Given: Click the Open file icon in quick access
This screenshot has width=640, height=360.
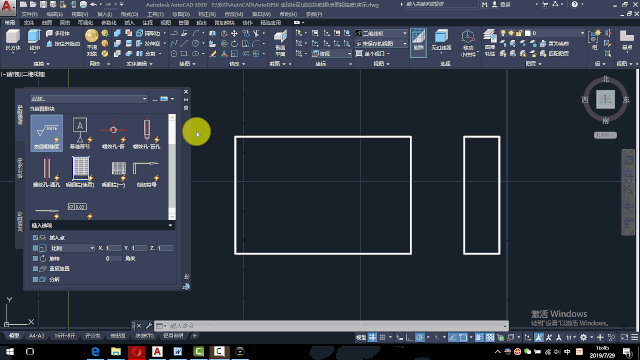Looking at the screenshot, I should 33,4.
